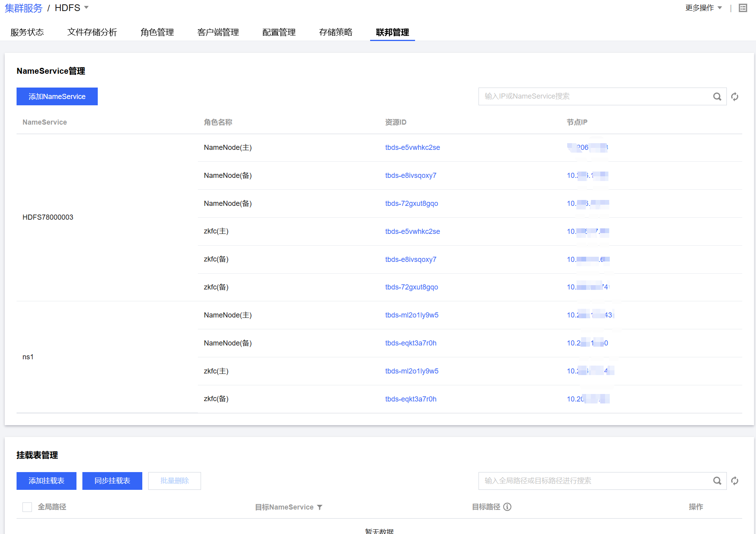Open the 配置管理 tab

coord(279,32)
